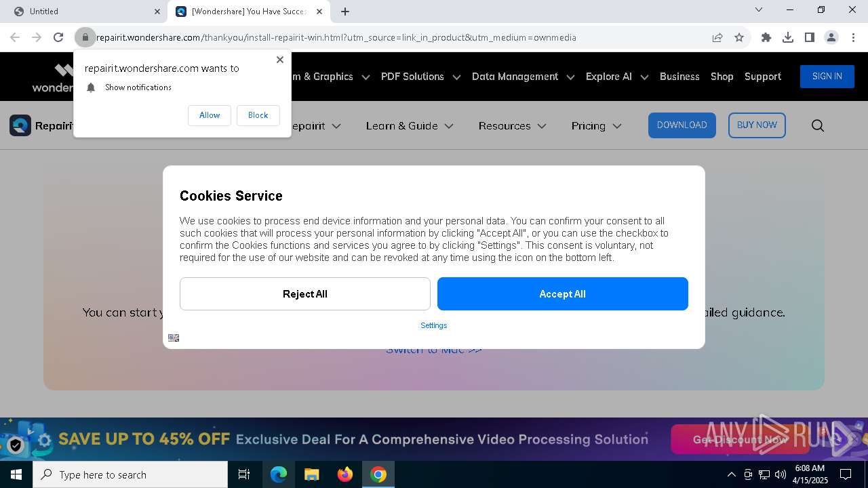Open cookie Settings link
This screenshot has width=868, height=488.
(x=434, y=325)
